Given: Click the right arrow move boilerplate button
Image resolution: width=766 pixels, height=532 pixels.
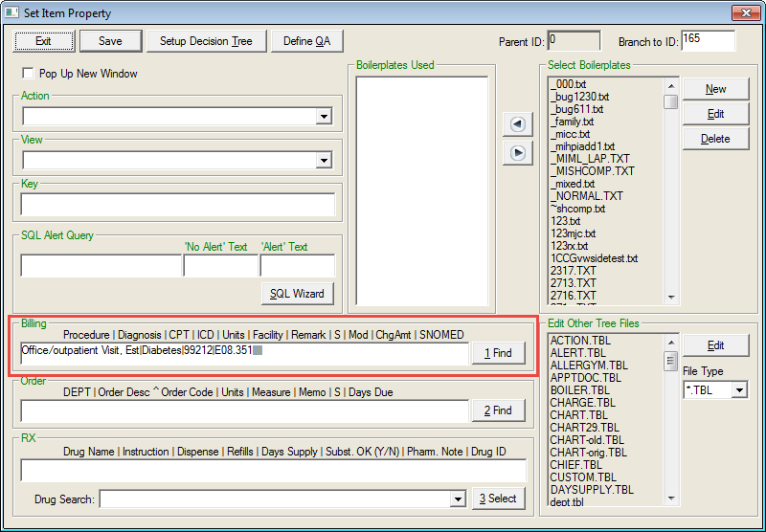Looking at the screenshot, I should coord(517,152).
